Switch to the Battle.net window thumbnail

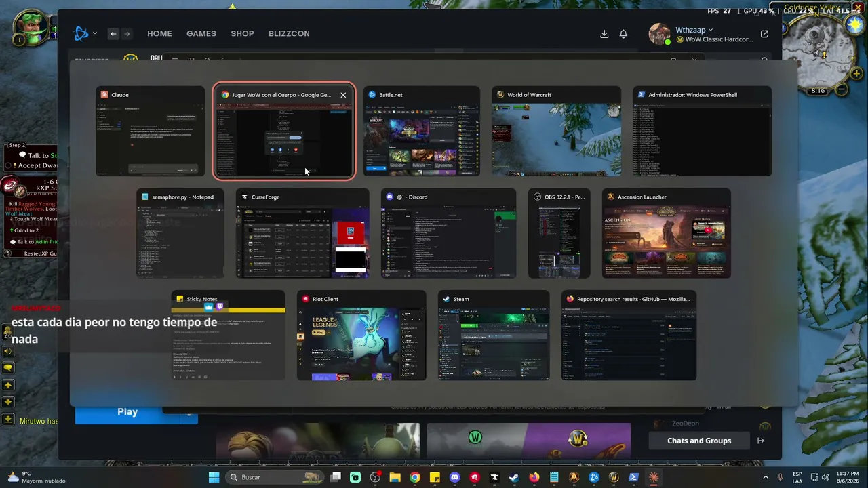point(422,131)
